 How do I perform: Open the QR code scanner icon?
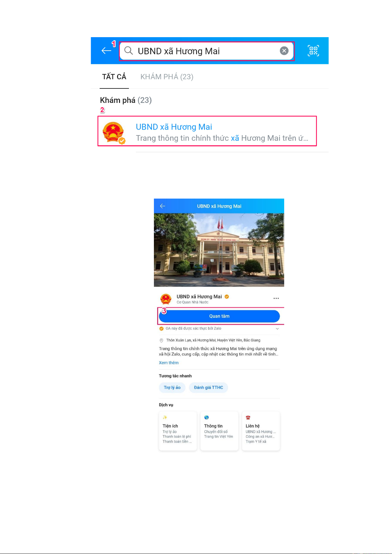(313, 51)
